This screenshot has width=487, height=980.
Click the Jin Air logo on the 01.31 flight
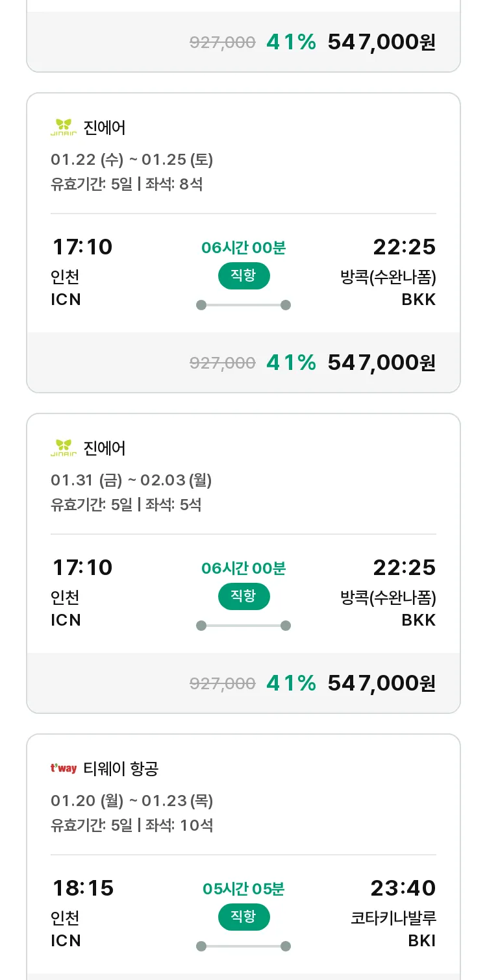coord(64,448)
